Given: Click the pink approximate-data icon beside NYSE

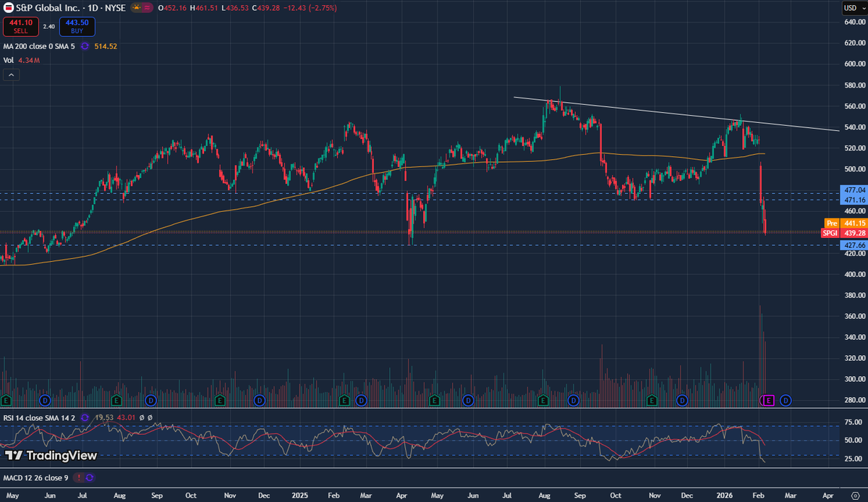Looking at the screenshot, I should [x=147, y=7].
